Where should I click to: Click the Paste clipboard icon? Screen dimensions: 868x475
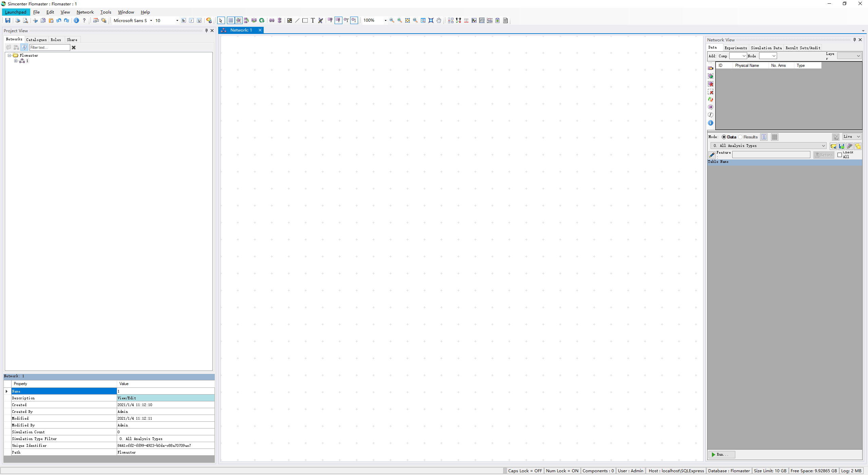[51, 20]
